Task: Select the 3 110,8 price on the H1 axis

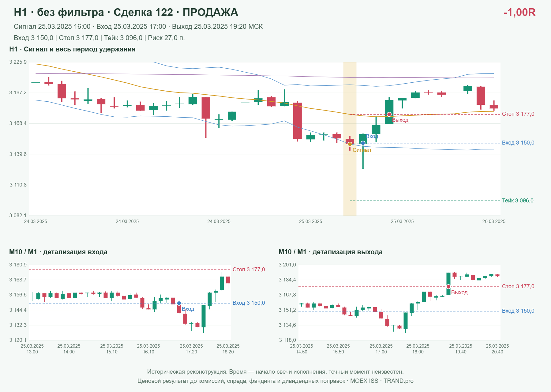Action: point(18,185)
